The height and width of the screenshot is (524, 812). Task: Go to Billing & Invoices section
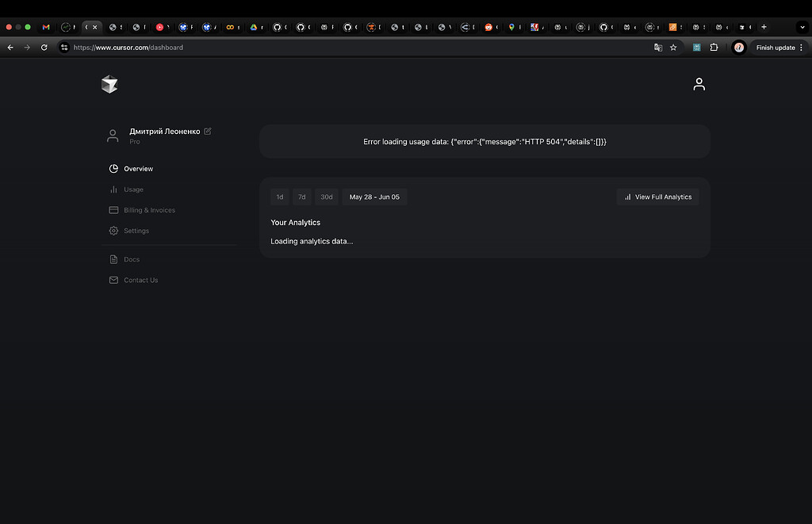(148, 210)
